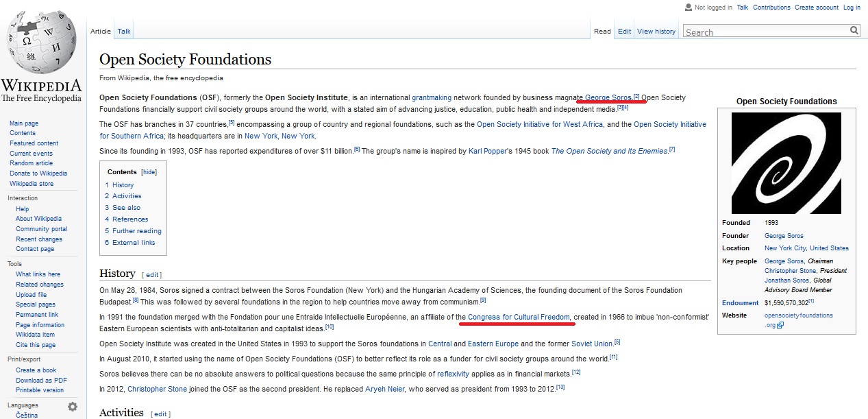This screenshot has height=419, width=868.
Task: Go to Main page in sidebar
Action: tap(24, 123)
